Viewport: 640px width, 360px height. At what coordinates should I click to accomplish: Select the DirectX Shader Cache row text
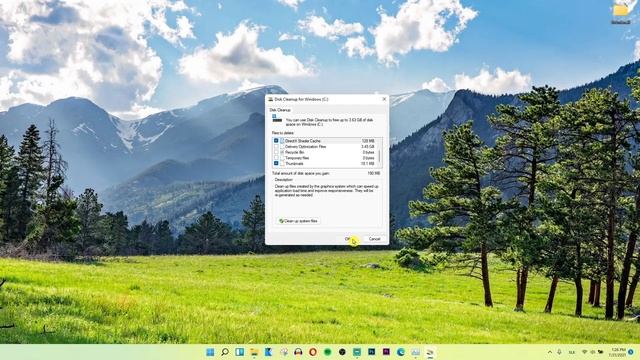pyautogui.click(x=302, y=141)
